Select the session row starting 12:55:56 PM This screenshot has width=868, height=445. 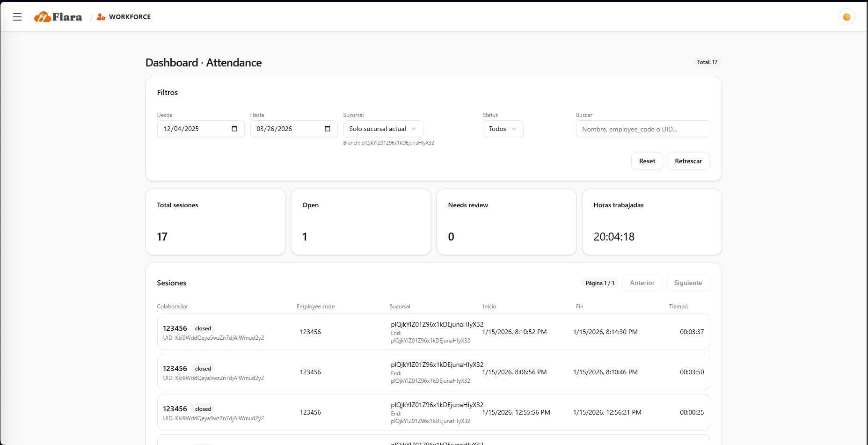click(x=433, y=412)
